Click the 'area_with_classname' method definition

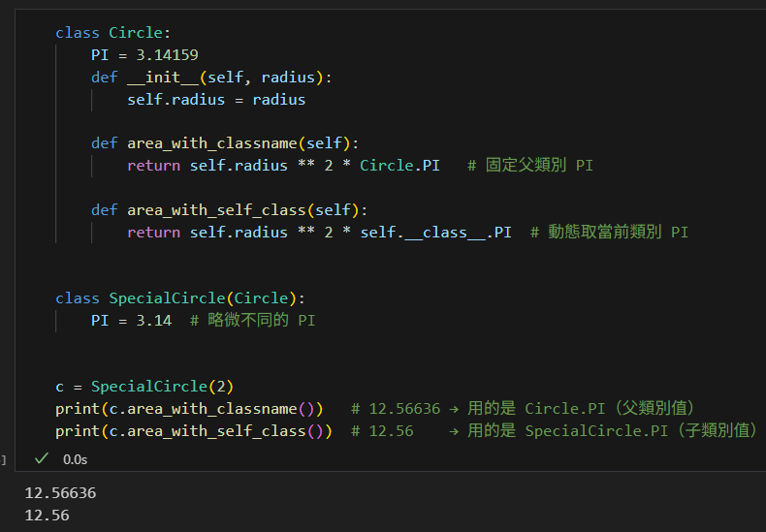[225, 143]
